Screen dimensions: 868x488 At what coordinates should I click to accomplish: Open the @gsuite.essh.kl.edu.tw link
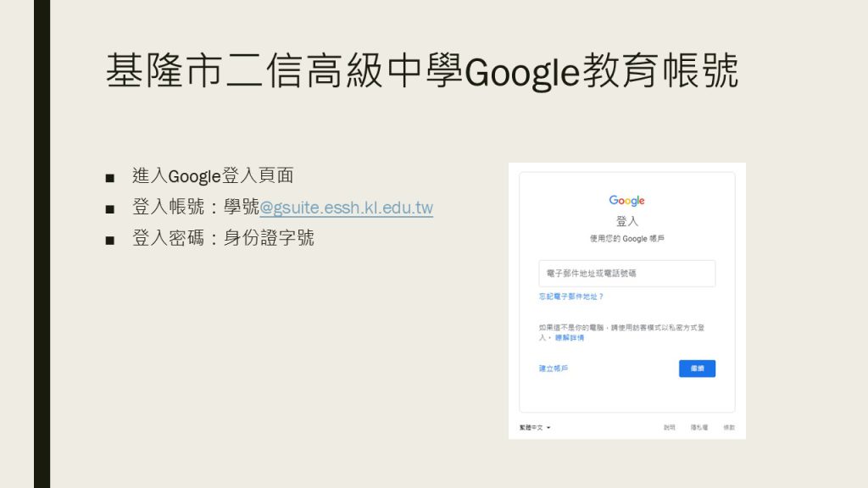346,208
